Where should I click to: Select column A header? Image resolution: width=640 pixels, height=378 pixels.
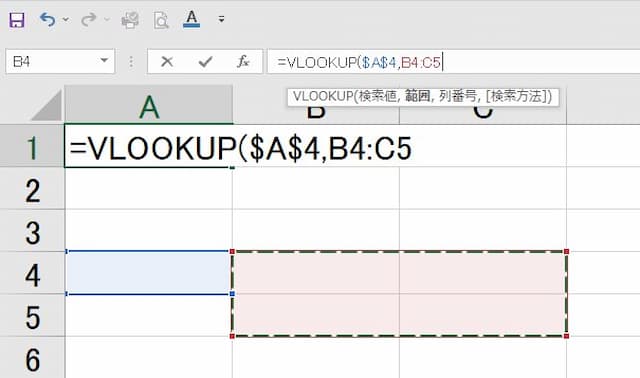pos(149,105)
